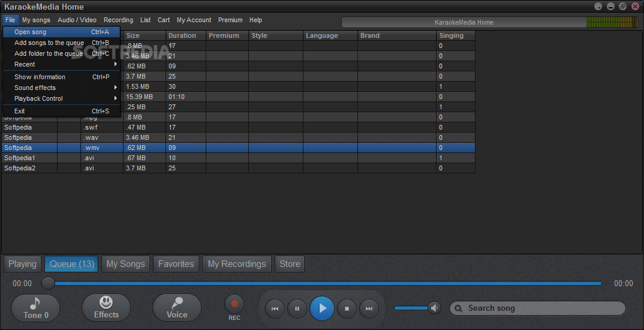The image size is (644, 330).
Task: Open the Premium menu
Action: pos(230,20)
